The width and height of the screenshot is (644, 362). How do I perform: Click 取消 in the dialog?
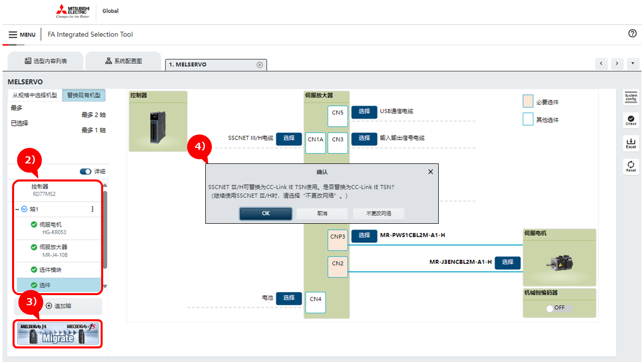(323, 214)
